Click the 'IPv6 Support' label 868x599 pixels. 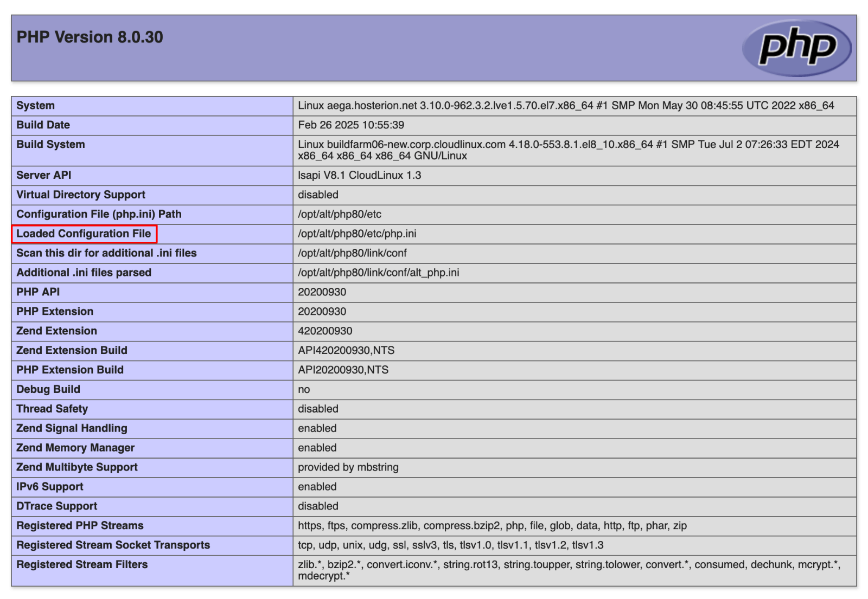[50, 487]
